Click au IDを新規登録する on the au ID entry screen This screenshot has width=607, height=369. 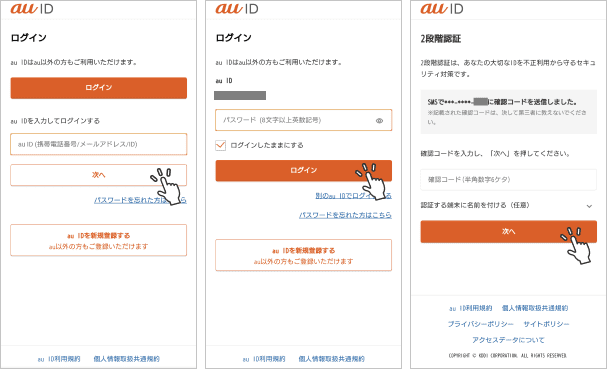coord(99,240)
